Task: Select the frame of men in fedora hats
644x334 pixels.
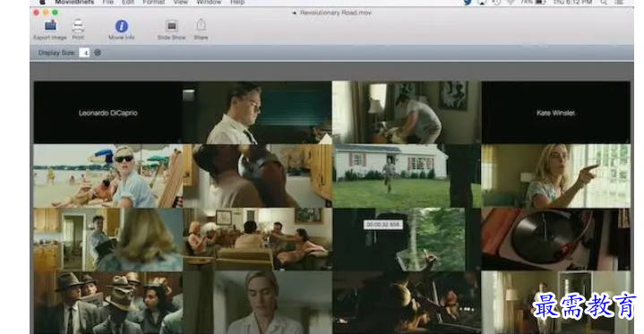Action: [x=108, y=303]
